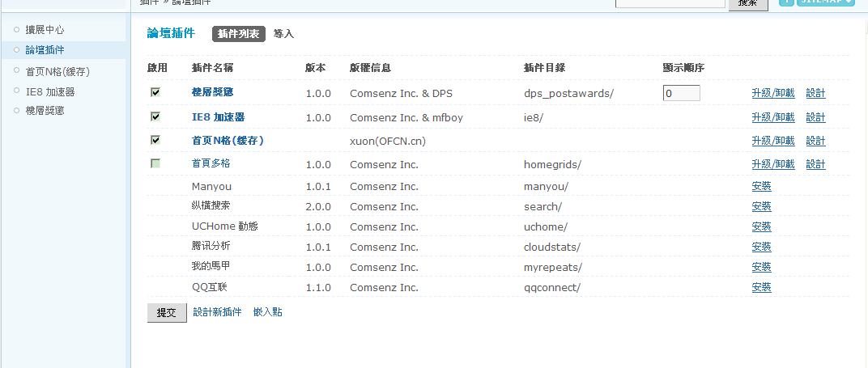868x368 pixels.
Task: Click 設計 for the xuon(OFCN.cn) plugin
Action: 815,141
